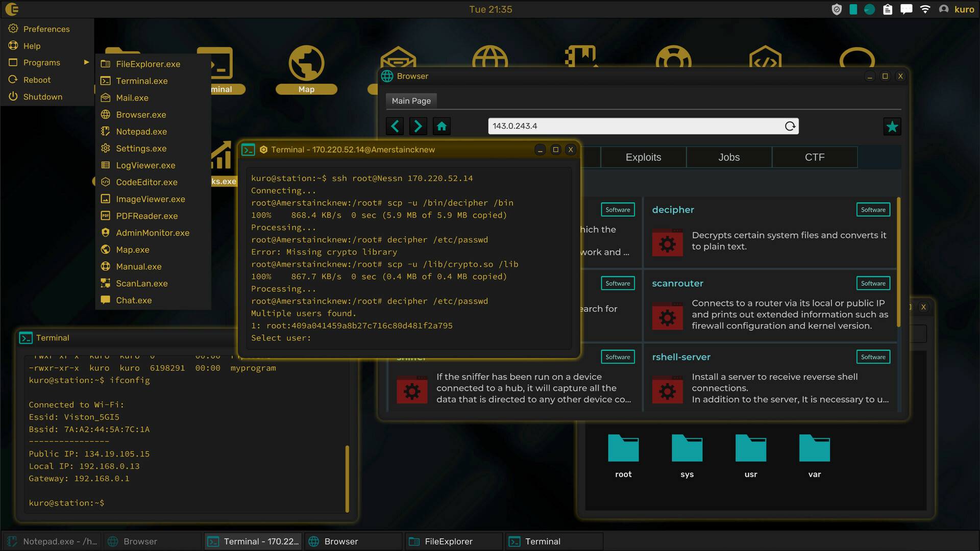Select ScanLan.exe in the programs list
The image size is (980, 551).
click(141, 283)
